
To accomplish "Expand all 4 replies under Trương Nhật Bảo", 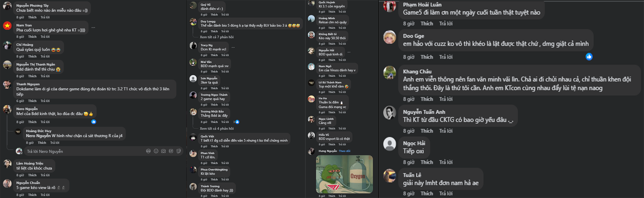I will tap(217, 128).
